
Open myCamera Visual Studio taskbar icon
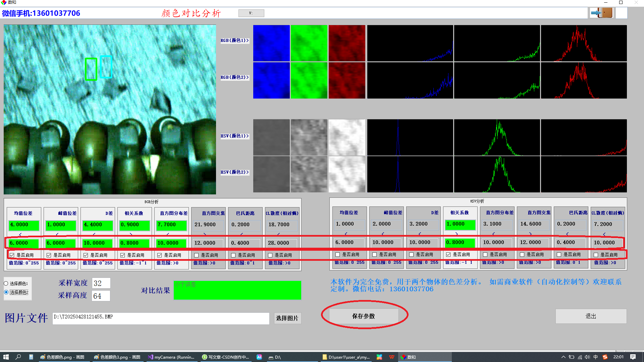click(x=171, y=357)
